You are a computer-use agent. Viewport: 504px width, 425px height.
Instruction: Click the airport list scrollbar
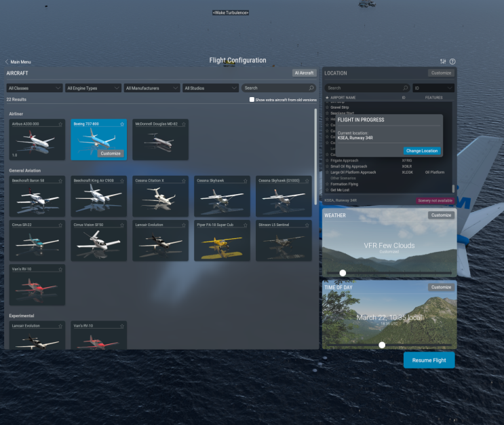(x=453, y=189)
